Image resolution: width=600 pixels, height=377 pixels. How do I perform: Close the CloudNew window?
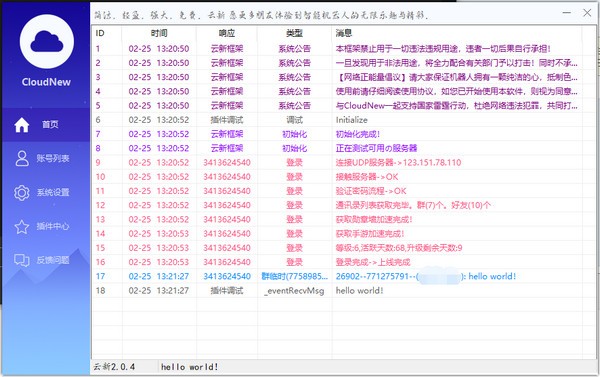click(587, 13)
